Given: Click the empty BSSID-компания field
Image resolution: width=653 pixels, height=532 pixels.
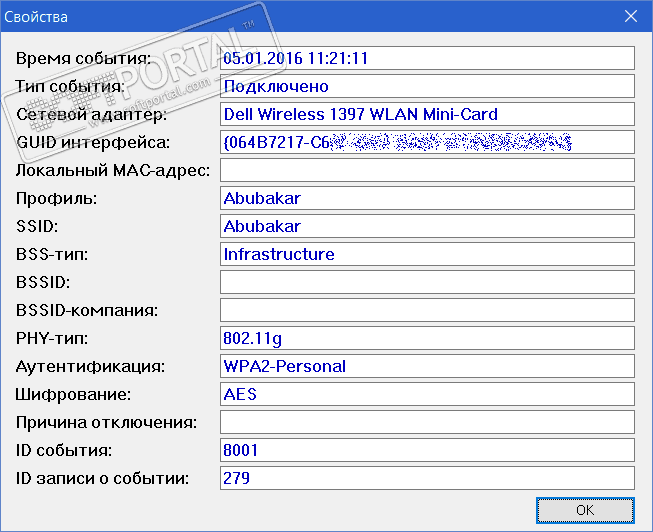Looking at the screenshot, I should (427, 310).
